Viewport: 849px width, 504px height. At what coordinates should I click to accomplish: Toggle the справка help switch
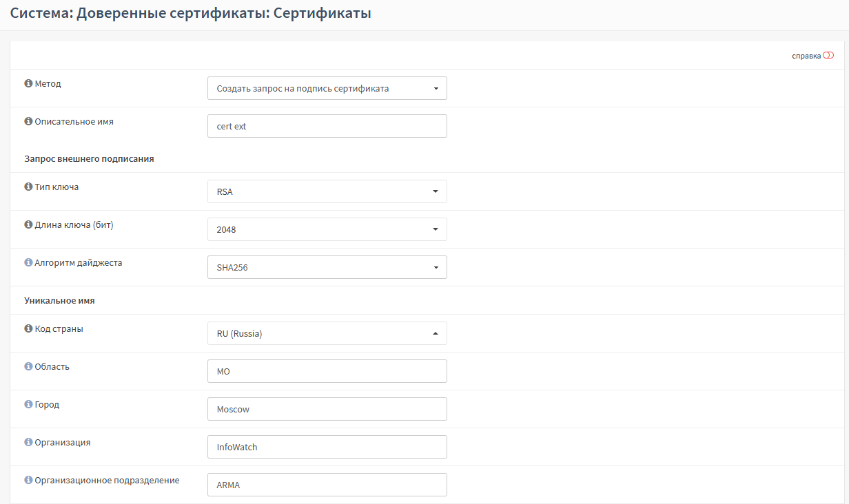coord(828,56)
